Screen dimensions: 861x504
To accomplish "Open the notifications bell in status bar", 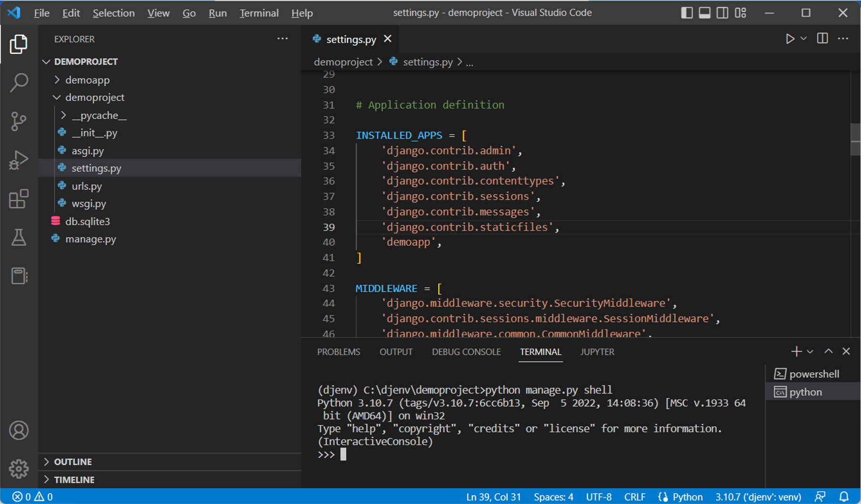I will (x=844, y=496).
